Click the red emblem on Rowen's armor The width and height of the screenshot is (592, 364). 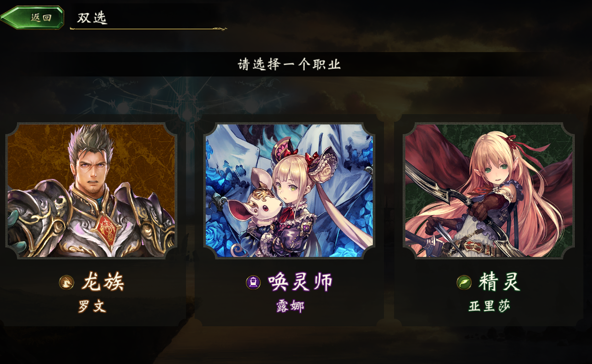click(x=107, y=228)
